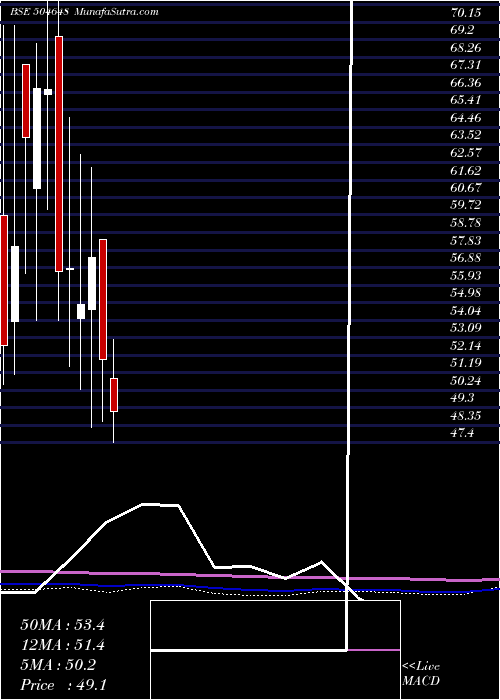
Task: Click the 70.15 price axis label
Action: point(466,12)
